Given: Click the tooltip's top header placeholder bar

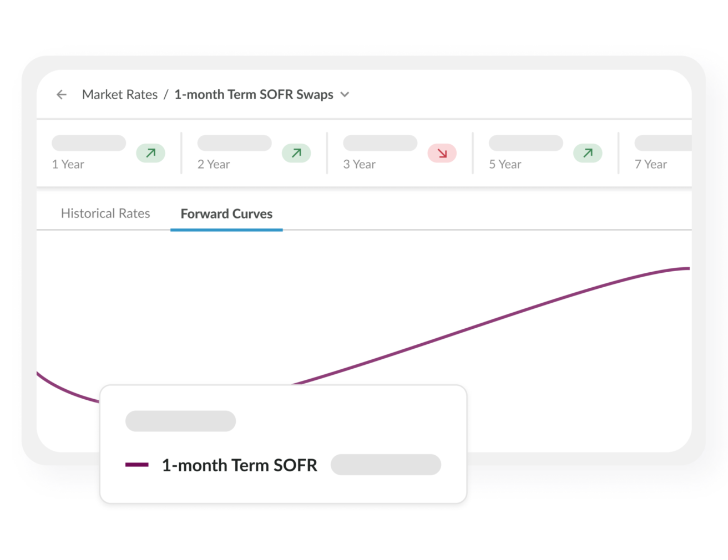Looking at the screenshot, I should click(180, 421).
